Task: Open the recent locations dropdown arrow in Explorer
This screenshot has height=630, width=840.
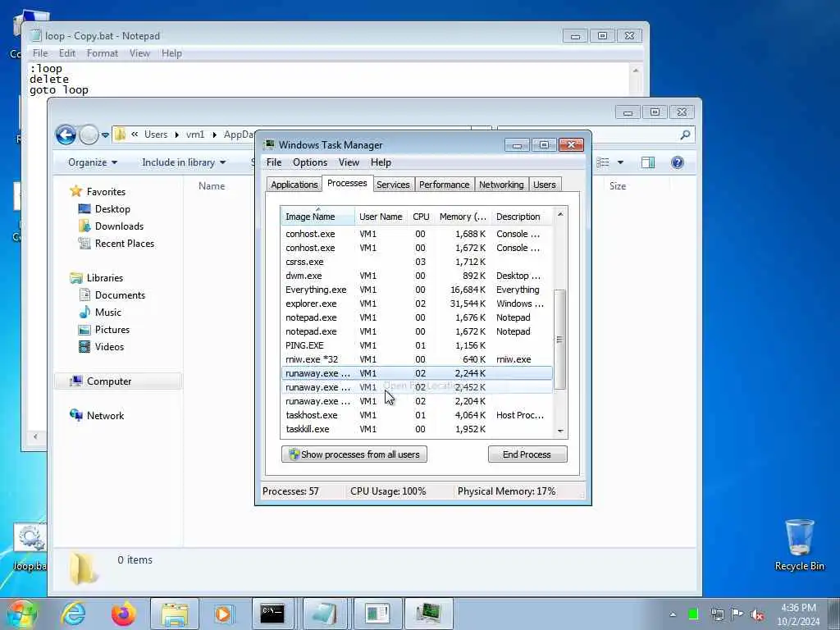Action: click(x=105, y=135)
